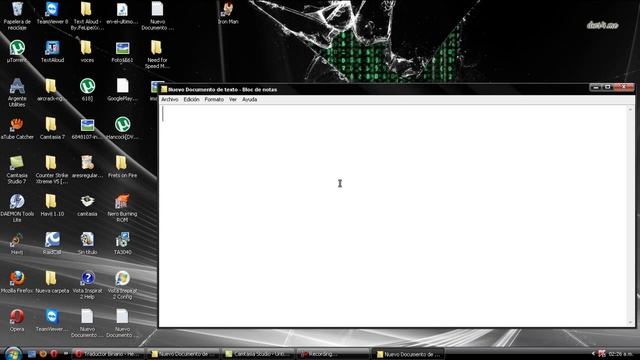Viewport: 640px width, 360px height.
Task: Select the GooglePlay file icon
Action: click(122, 90)
